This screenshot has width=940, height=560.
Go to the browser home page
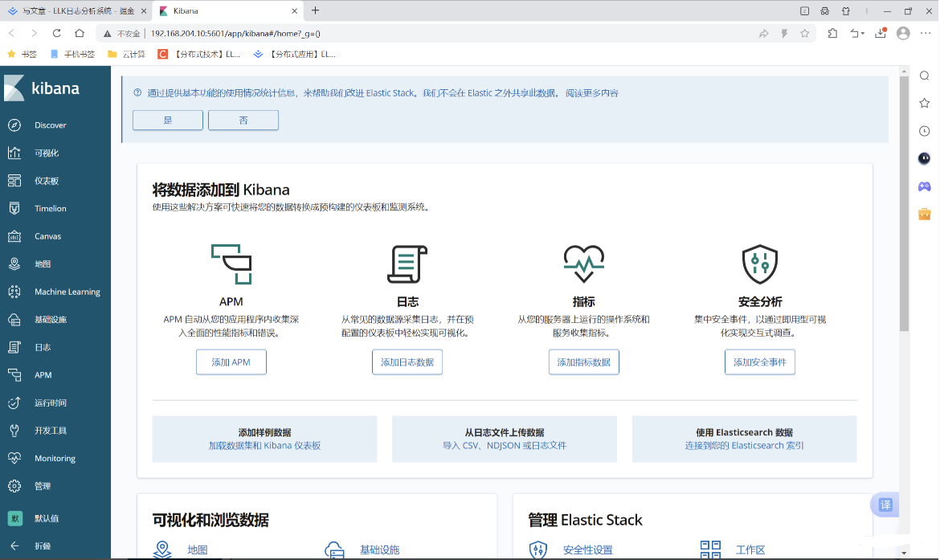(79, 34)
